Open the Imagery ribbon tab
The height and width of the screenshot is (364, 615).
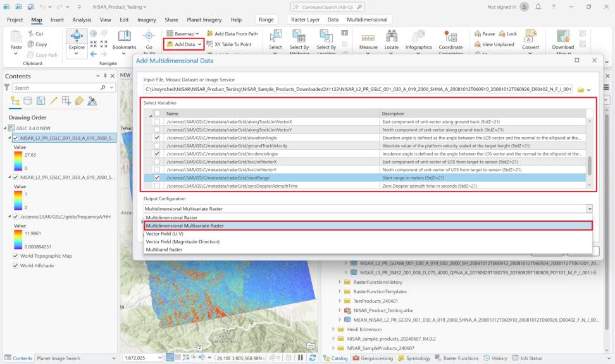coord(147,20)
